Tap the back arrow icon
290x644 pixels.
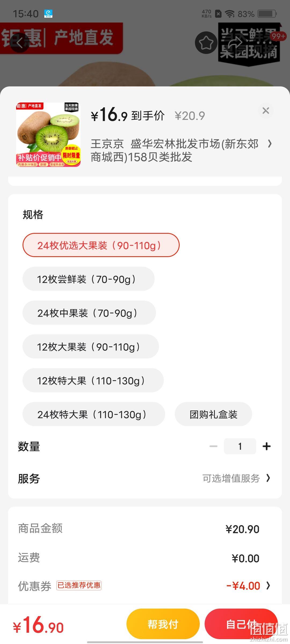(20, 43)
